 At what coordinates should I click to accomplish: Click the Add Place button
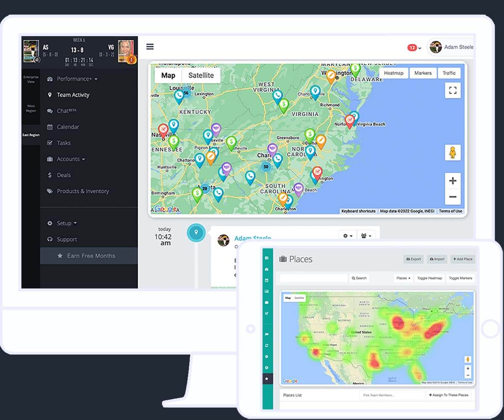point(462,259)
